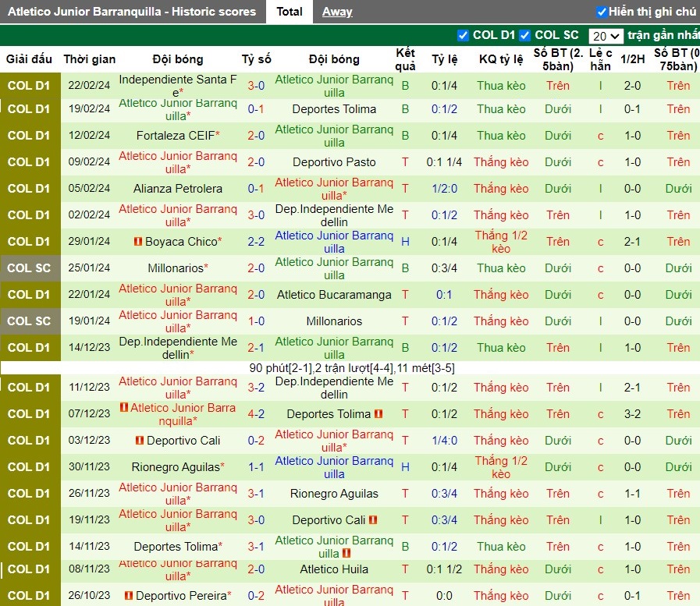Open the 3-0 score on 22/02/24

(x=256, y=86)
